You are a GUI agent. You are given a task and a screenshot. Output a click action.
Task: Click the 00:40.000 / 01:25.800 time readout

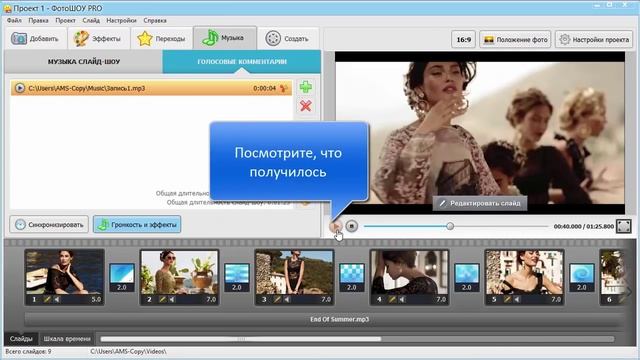[584, 226]
